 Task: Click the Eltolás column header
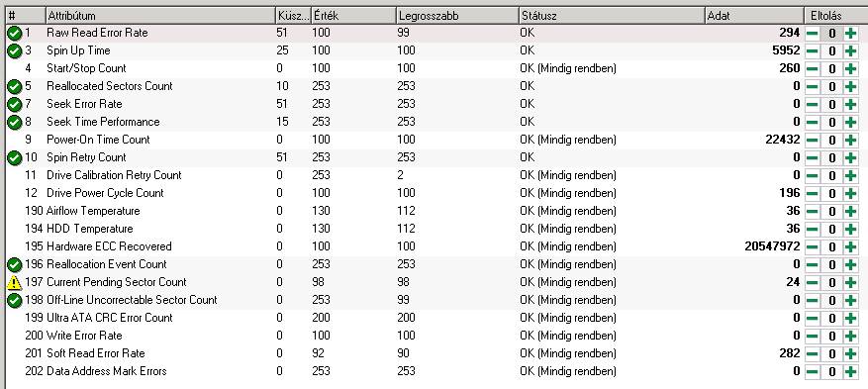(835, 16)
